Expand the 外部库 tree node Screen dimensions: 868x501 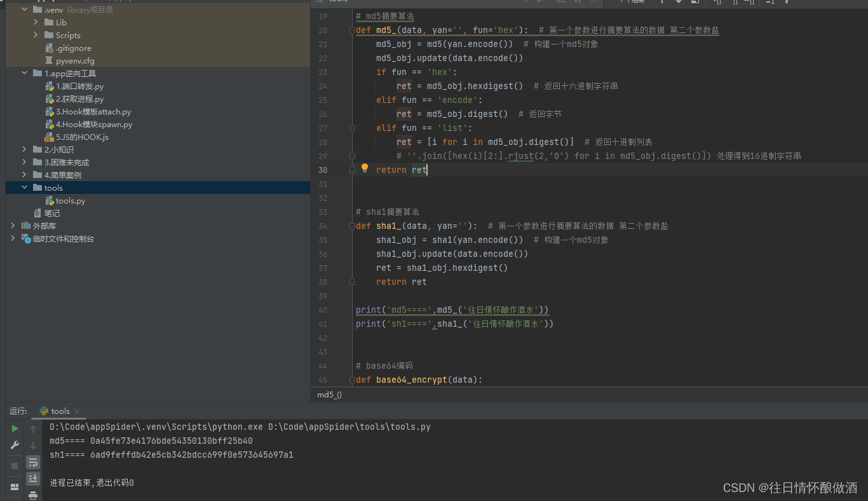[x=13, y=225]
